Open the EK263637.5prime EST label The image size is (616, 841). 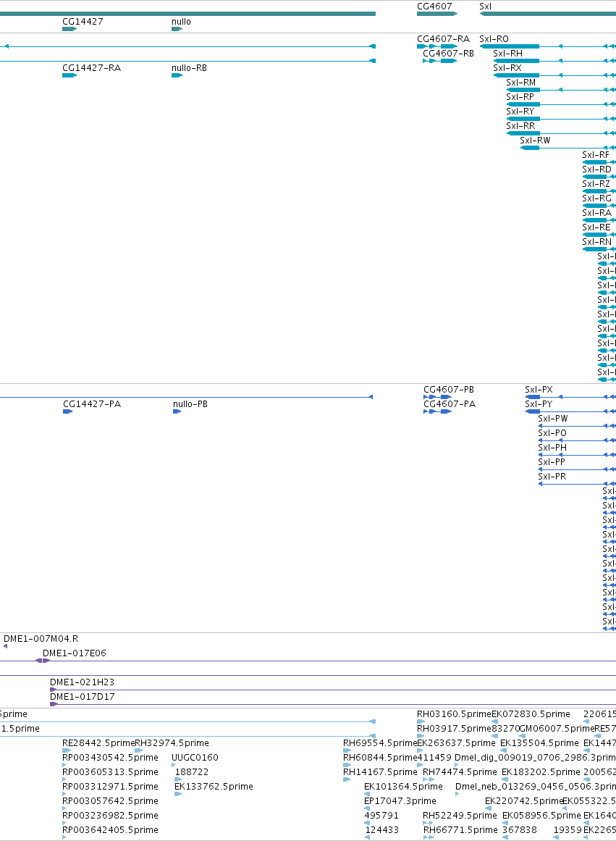coord(456,743)
